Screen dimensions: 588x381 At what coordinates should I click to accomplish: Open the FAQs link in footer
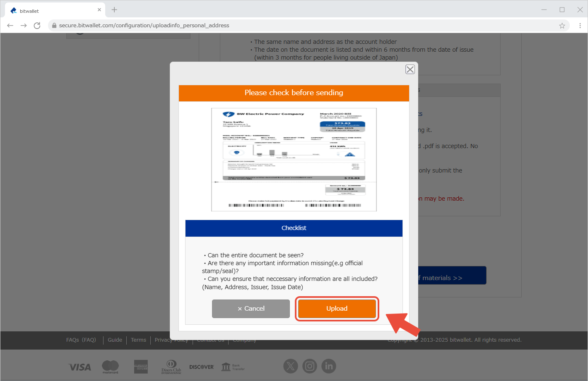coord(81,340)
